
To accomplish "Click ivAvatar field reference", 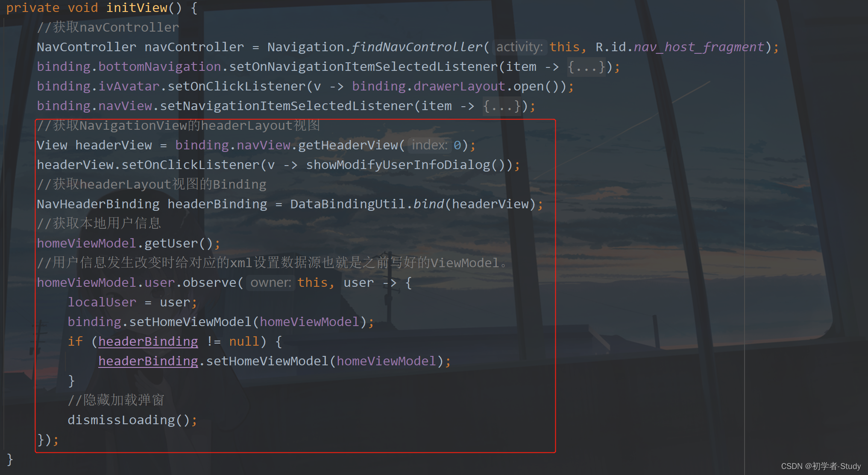I will (129, 86).
